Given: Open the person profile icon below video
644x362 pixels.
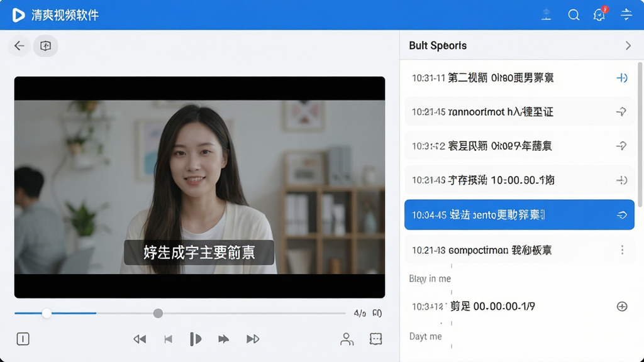Looking at the screenshot, I should point(347,339).
